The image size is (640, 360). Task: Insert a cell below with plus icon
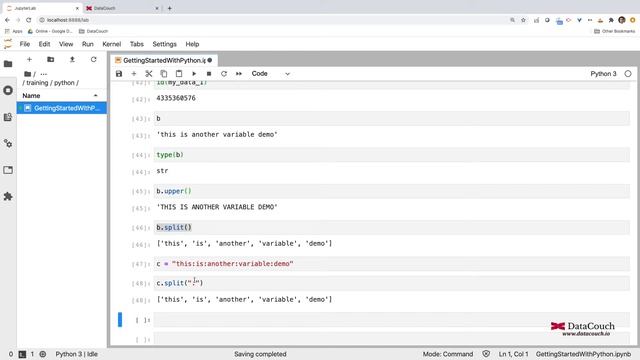(133, 74)
